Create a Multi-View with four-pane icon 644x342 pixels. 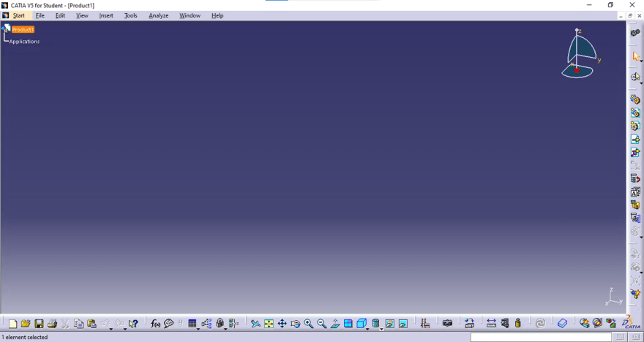(x=348, y=324)
